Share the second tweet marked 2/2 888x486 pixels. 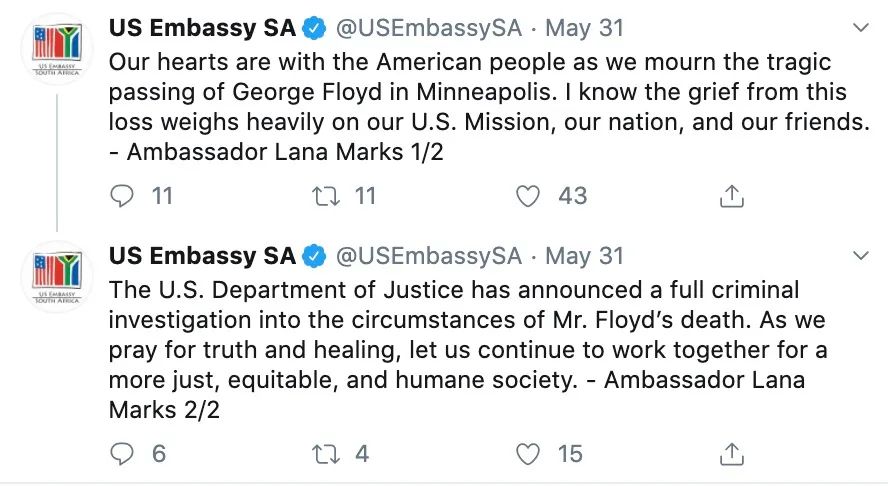coord(732,454)
